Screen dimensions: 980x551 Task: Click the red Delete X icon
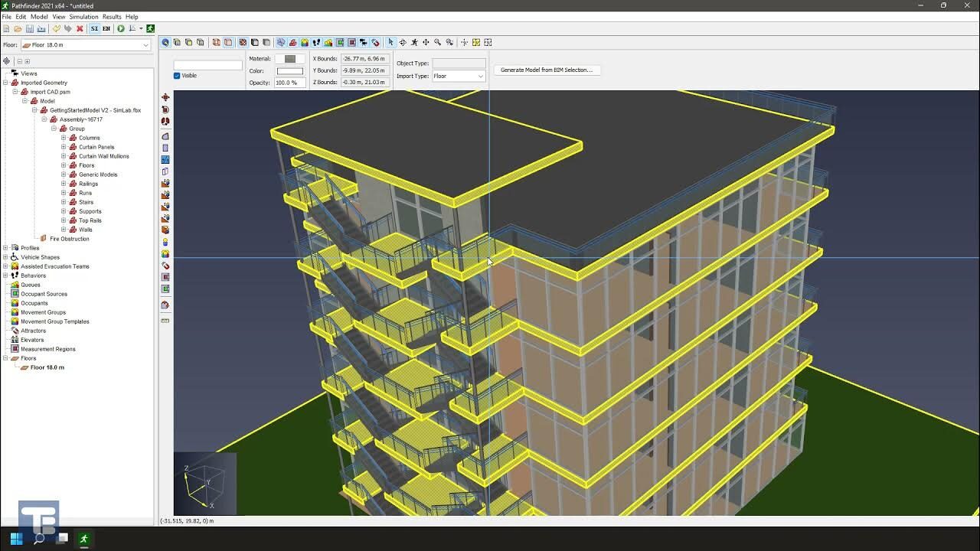80,29
